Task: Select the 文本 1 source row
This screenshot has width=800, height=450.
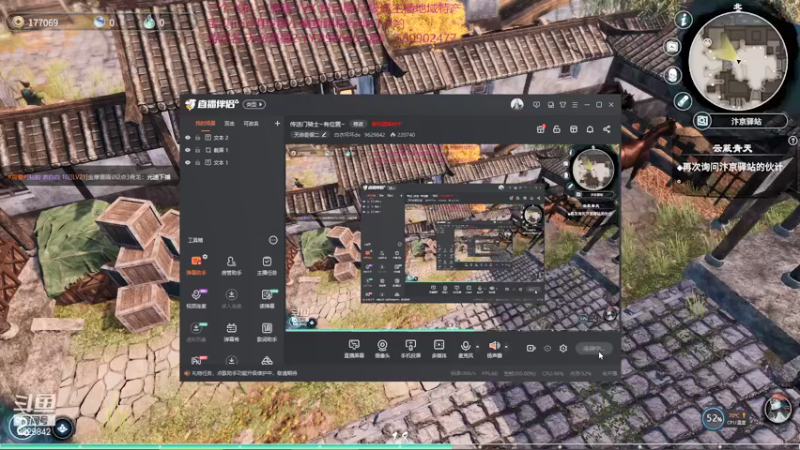Action: [x=233, y=162]
